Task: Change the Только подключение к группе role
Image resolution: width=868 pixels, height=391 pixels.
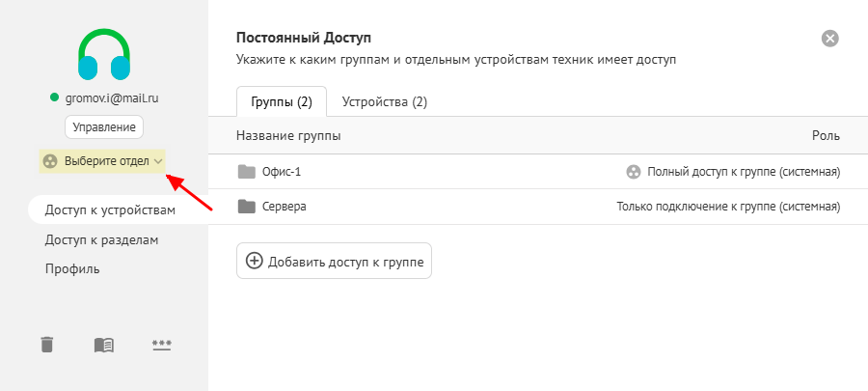Action: pyautogui.click(x=728, y=207)
